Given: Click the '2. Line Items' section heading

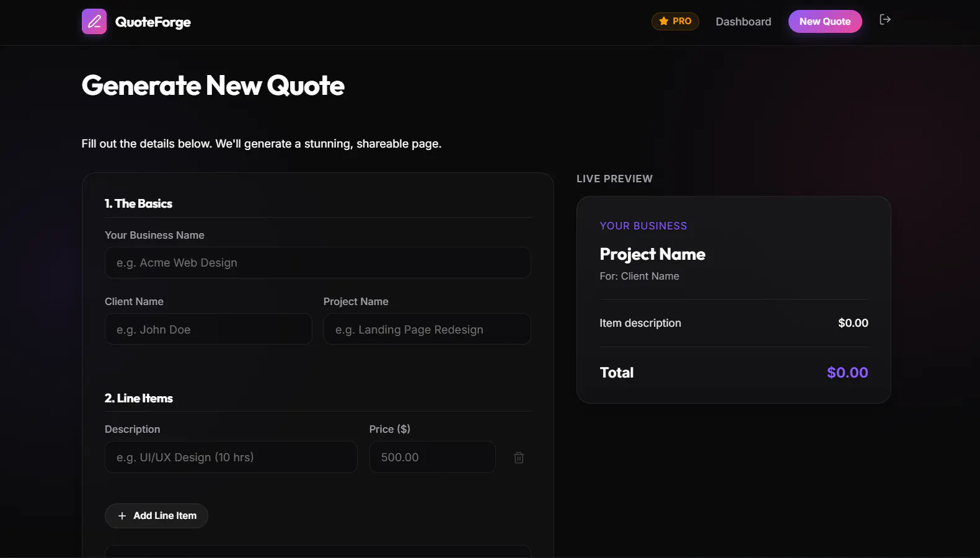Looking at the screenshot, I should (x=139, y=398).
